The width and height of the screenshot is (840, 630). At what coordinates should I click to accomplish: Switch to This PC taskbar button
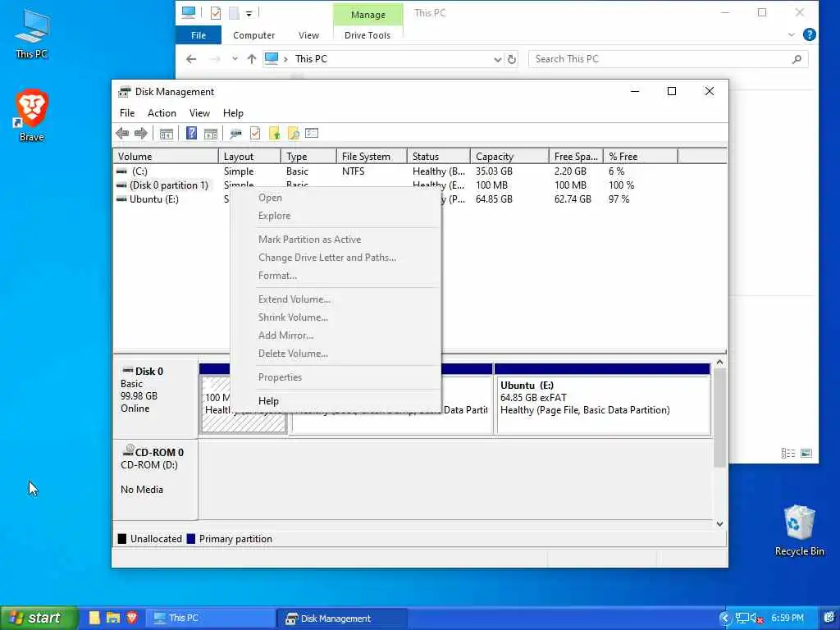(x=211, y=619)
